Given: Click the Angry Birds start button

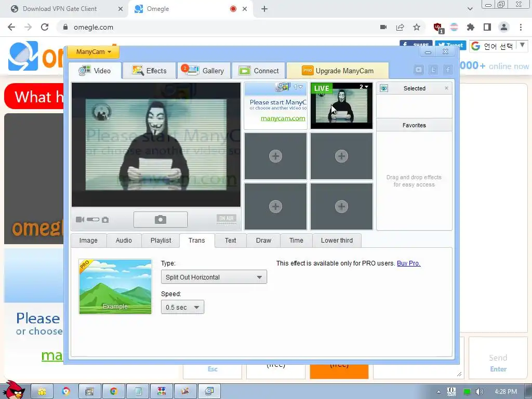Looking at the screenshot, I should tap(14, 390).
